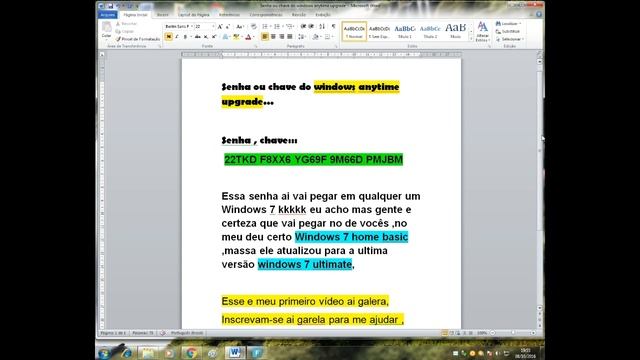Viewport: 640px width, 360px height.
Task: Click the grow font icon
Action: point(220,27)
